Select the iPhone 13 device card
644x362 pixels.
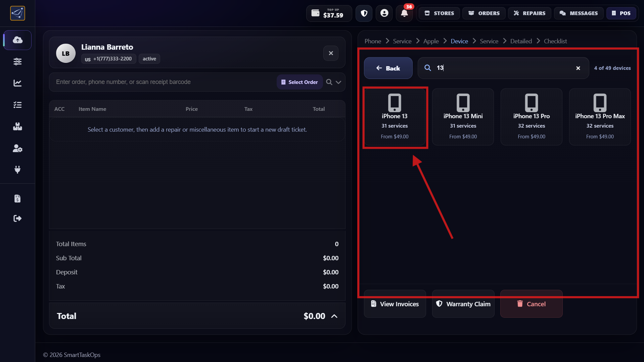tap(395, 117)
